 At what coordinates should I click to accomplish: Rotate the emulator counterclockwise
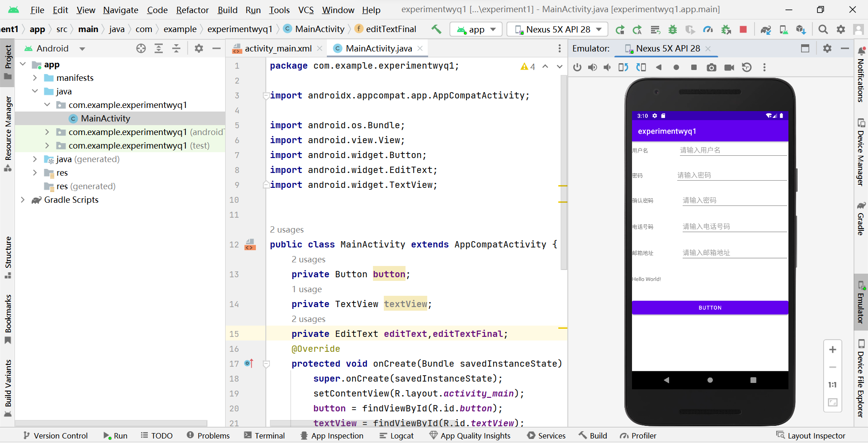click(623, 67)
